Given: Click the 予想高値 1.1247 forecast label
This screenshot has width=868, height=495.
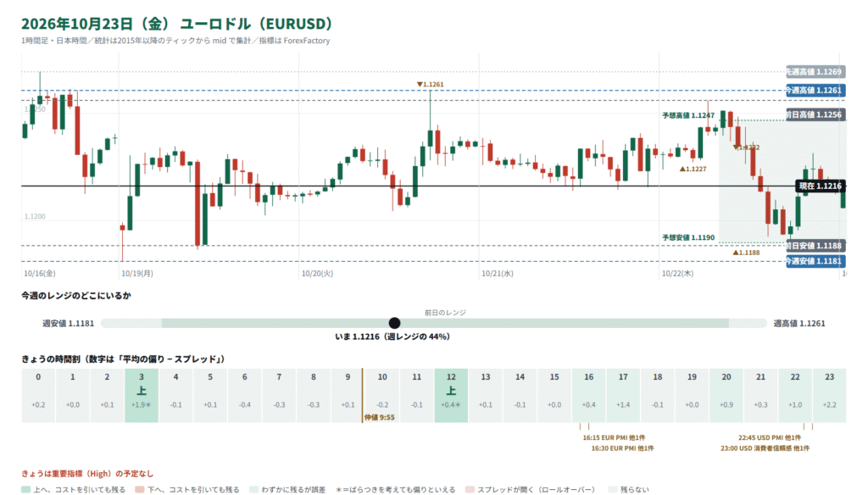Looking at the screenshot, I should tap(688, 115).
